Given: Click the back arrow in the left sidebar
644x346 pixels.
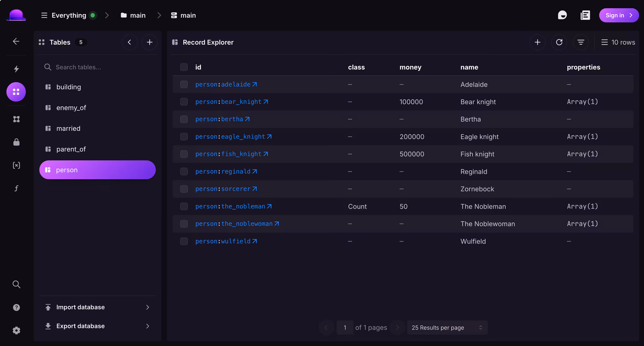Looking at the screenshot, I should 16,41.
